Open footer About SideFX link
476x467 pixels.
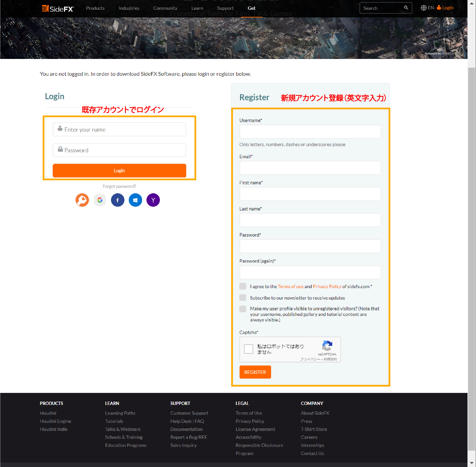pos(315,413)
